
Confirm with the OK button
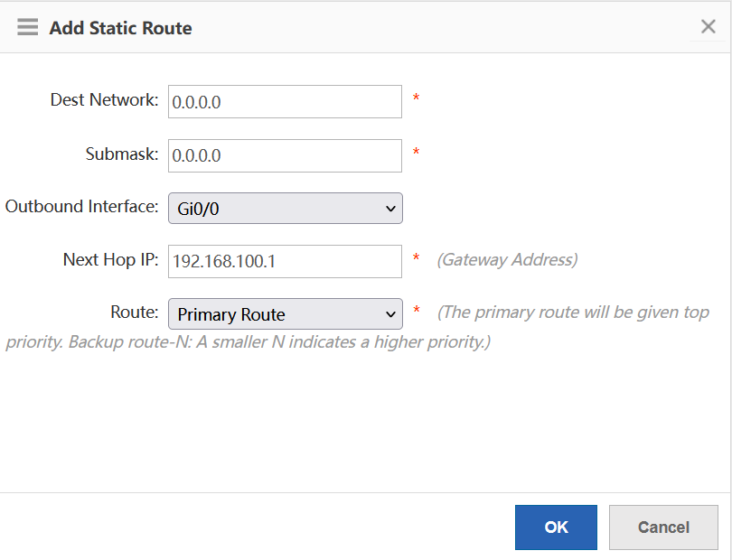(556, 527)
